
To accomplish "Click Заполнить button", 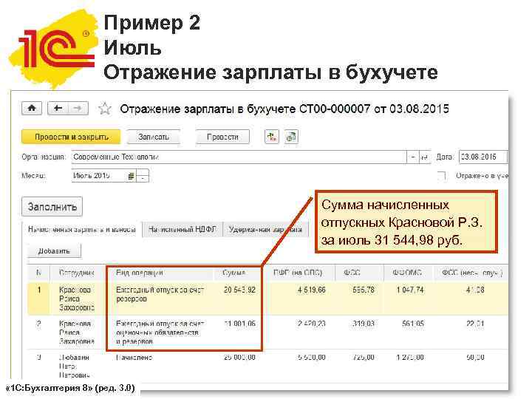I will point(52,207).
